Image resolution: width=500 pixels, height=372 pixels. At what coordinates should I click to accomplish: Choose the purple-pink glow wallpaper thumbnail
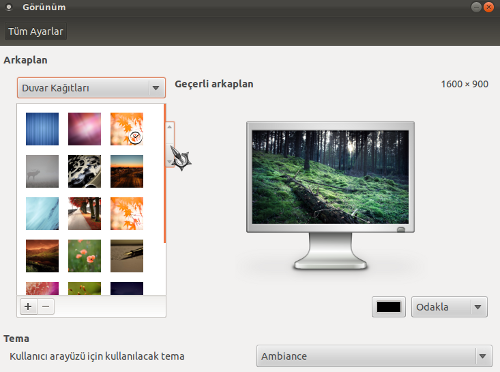[x=84, y=129]
